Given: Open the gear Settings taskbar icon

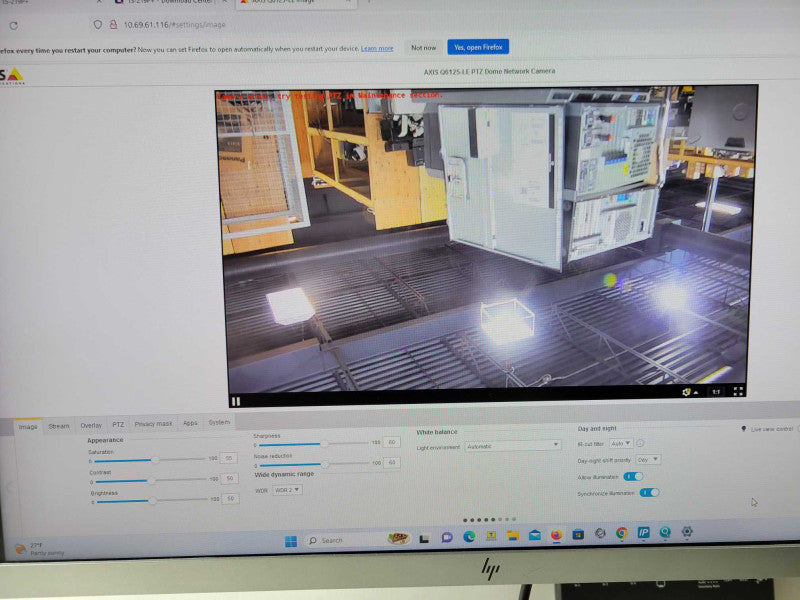Looking at the screenshot, I should coord(687,532).
